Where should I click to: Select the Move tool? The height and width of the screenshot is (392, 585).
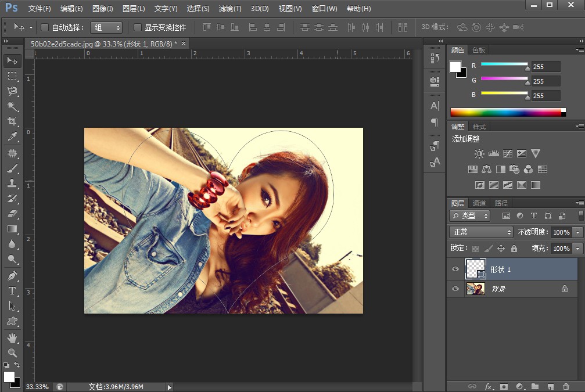pyautogui.click(x=12, y=60)
